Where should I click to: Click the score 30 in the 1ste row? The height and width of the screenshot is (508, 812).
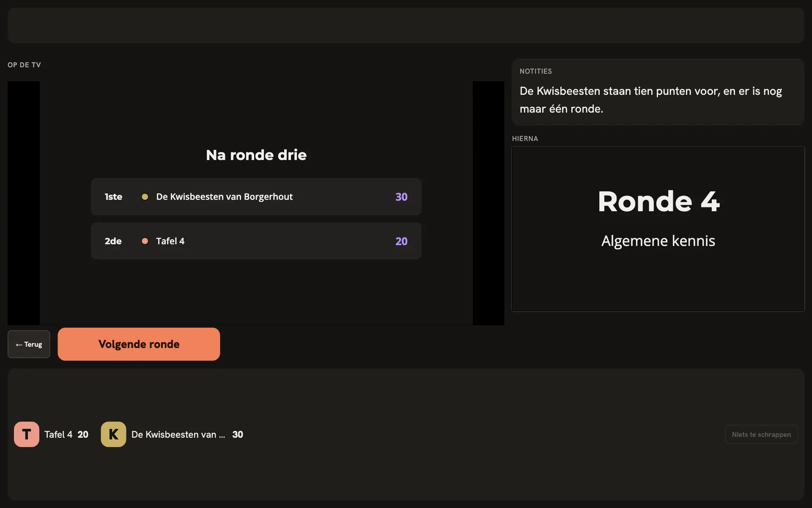pyautogui.click(x=401, y=197)
